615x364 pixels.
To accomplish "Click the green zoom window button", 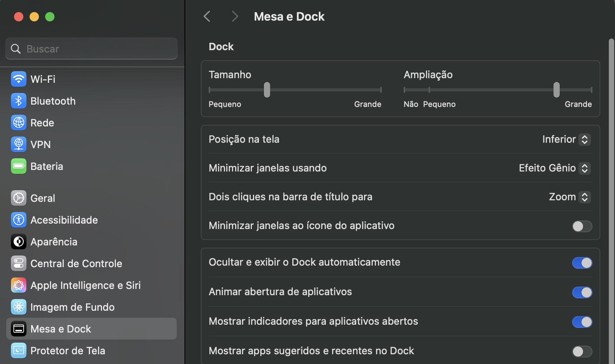I will pos(50,17).
